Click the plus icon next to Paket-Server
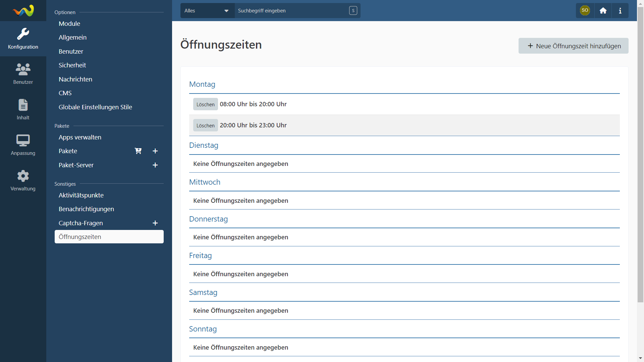The width and height of the screenshot is (644, 362). point(155,165)
